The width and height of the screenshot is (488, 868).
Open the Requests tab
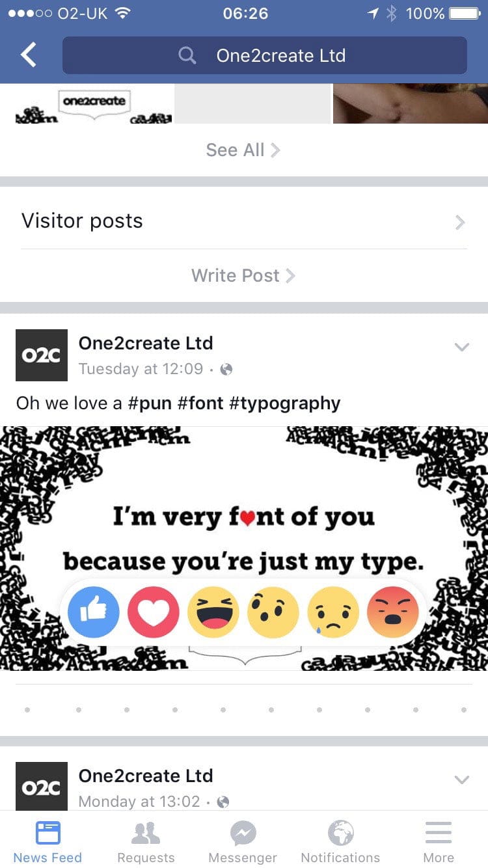tap(146, 841)
